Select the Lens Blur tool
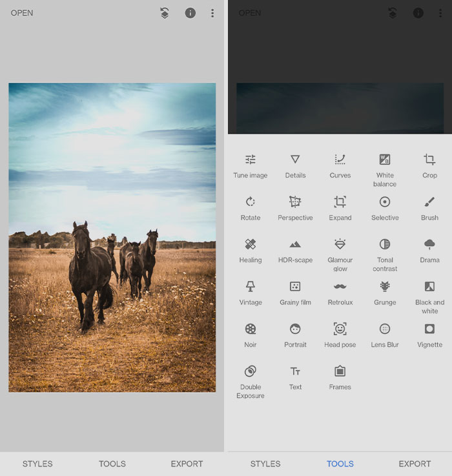 pos(385,335)
